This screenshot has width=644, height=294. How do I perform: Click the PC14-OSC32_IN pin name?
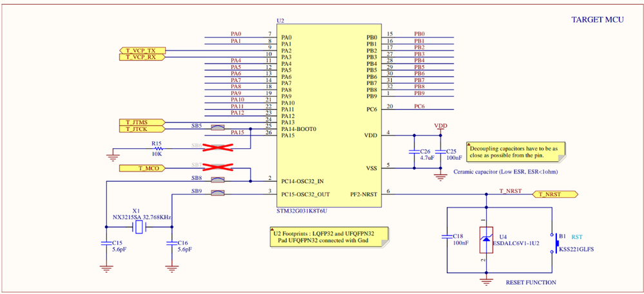point(303,181)
